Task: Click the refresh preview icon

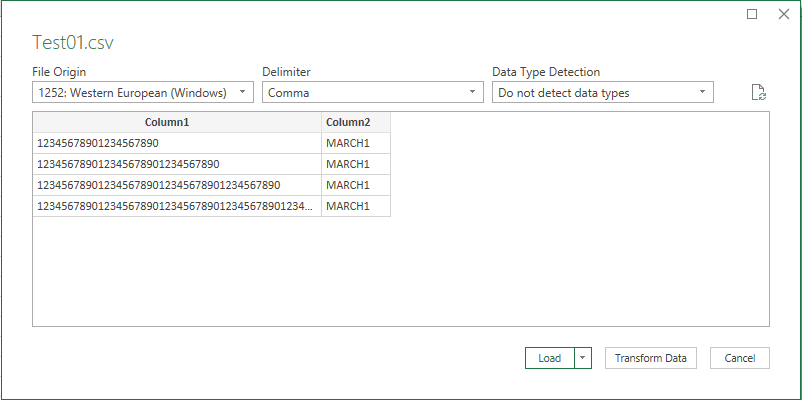Action: pyautogui.click(x=759, y=93)
